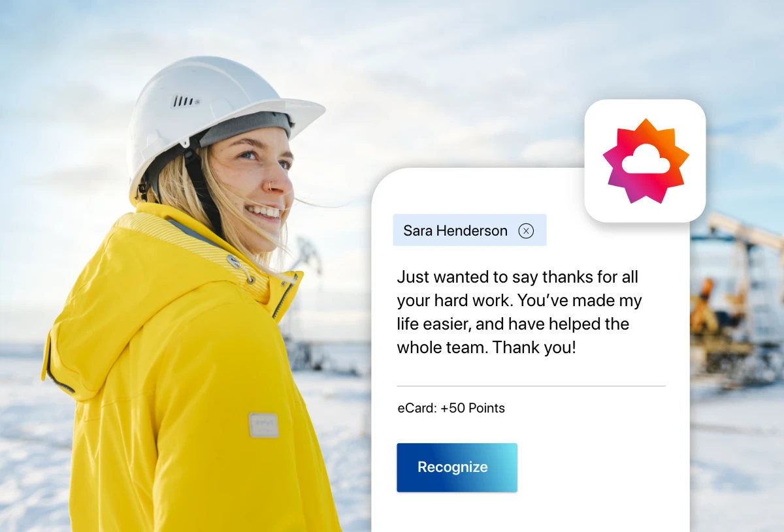Click the empty card area below Recognize
784x532 pixels.
pyautogui.click(x=531, y=512)
